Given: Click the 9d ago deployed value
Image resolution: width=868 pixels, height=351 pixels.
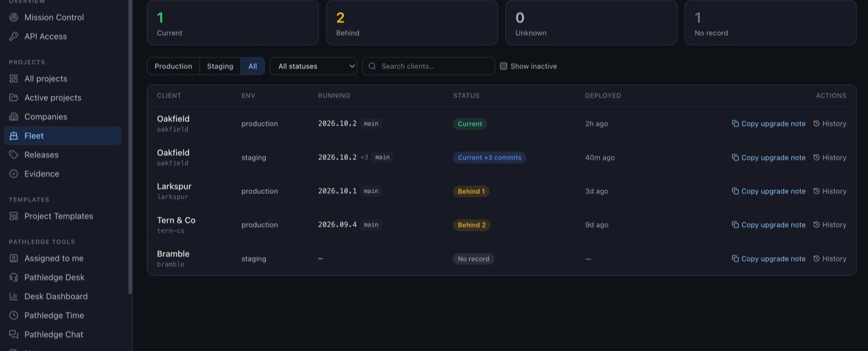Looking at the screenshot, I should point(596,225).
